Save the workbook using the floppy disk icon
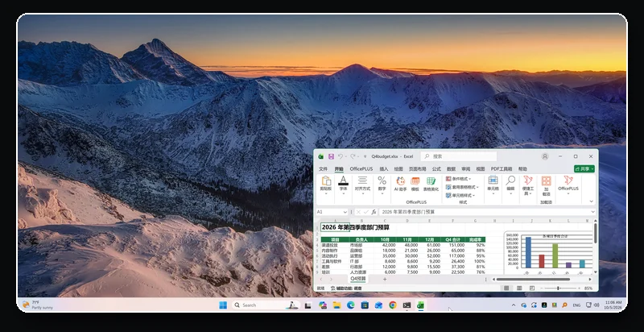This screenshot has height=332, width=644. click(331, 156)
